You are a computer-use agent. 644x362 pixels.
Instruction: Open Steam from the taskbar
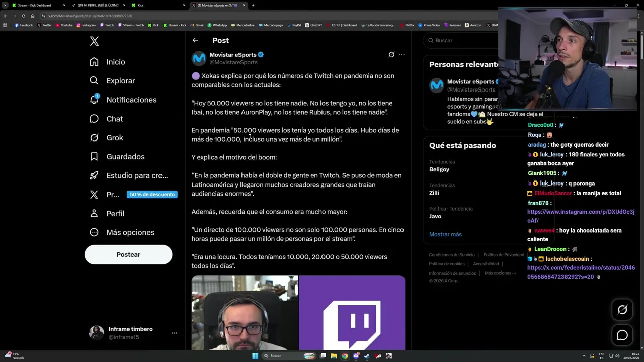point(367,356)
